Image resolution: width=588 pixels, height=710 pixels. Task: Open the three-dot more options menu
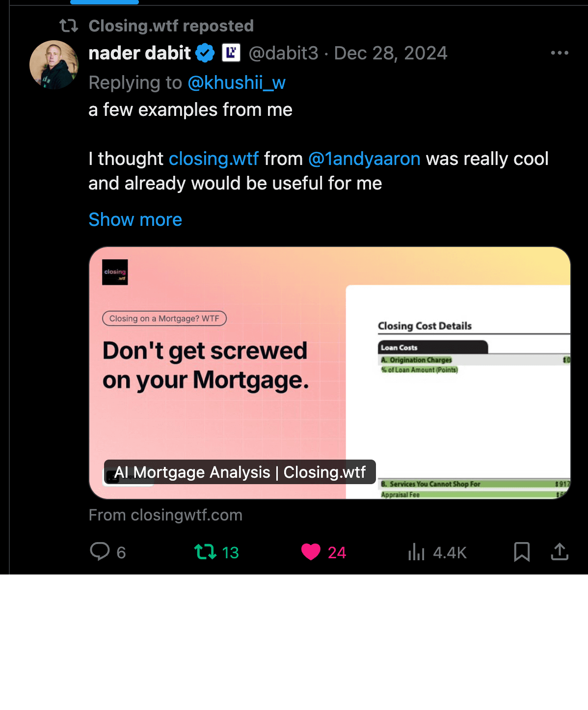pyautogui.click(x=560, y=53)
